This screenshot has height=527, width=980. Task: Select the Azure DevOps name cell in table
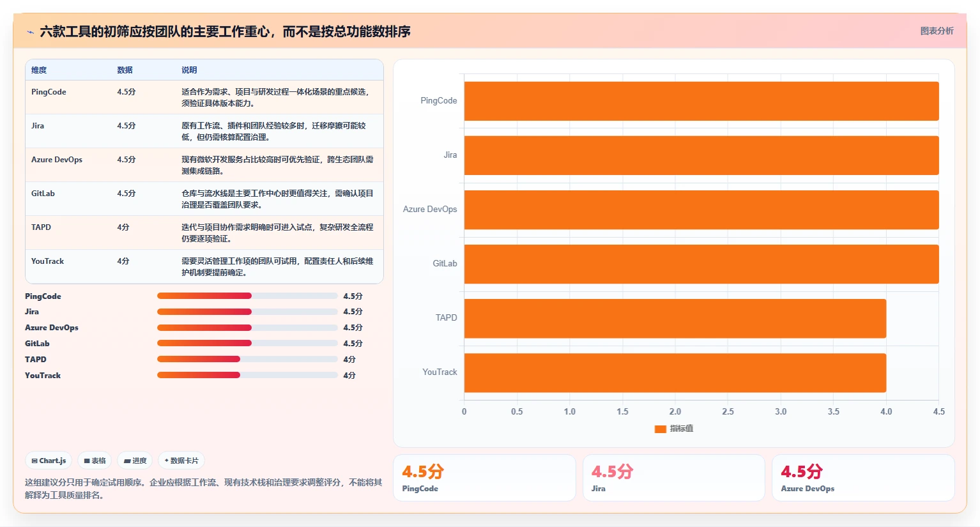point(57,160)
